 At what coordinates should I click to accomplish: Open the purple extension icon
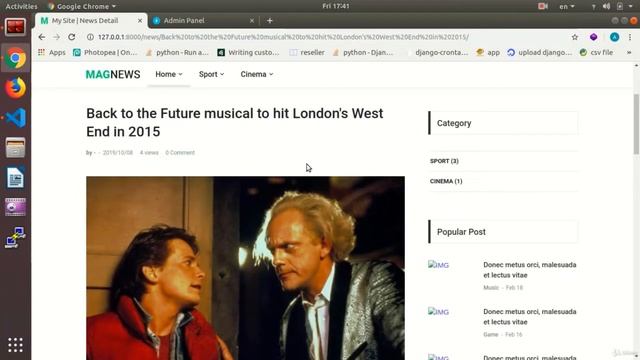tap(593, 37)
